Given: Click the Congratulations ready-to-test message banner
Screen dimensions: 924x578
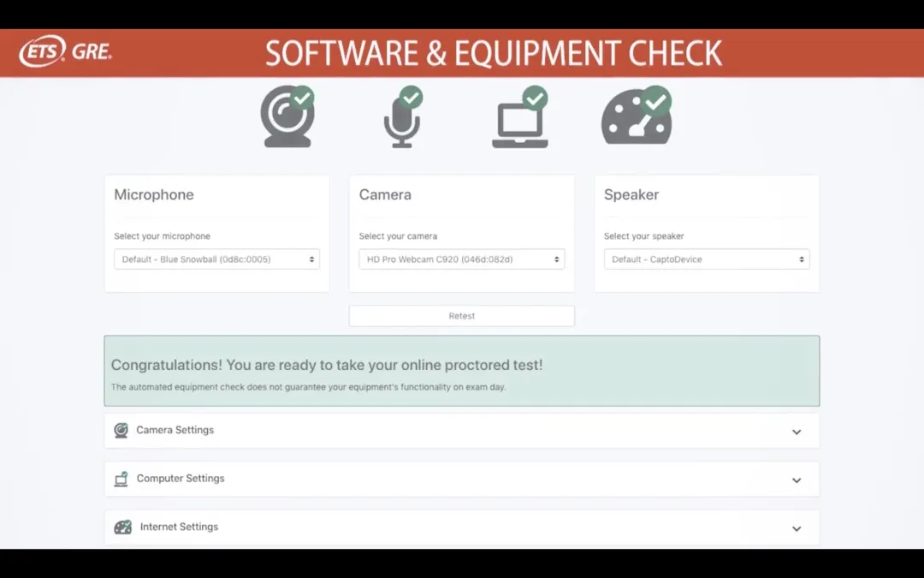Looking at the screenshot, I should [461, 371].
